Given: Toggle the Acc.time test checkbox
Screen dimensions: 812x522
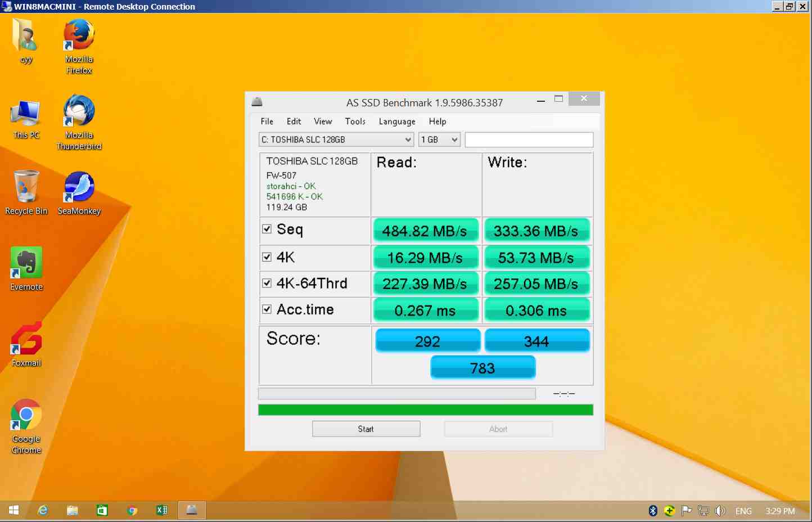Looking at the screenshot, I should point(267,309).
